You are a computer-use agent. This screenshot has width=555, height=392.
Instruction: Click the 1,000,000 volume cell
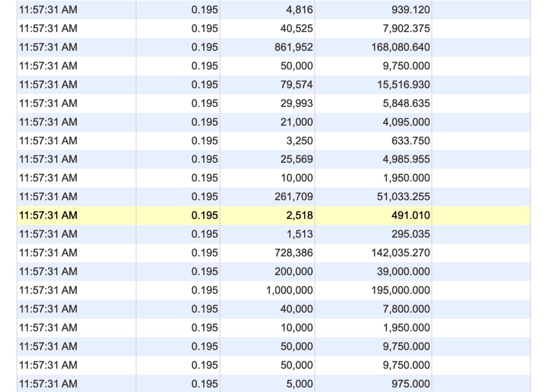[290, 291]
